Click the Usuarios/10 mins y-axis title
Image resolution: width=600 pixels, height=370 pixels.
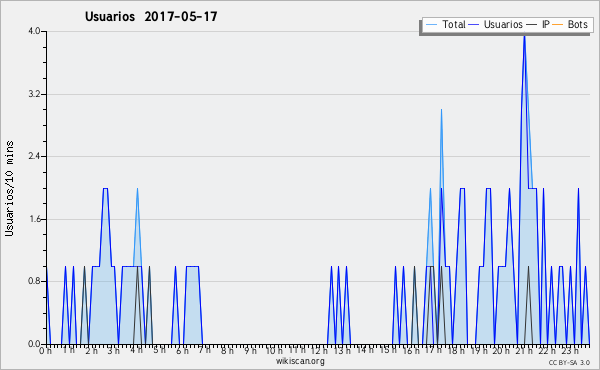click(x=9, y=188)
